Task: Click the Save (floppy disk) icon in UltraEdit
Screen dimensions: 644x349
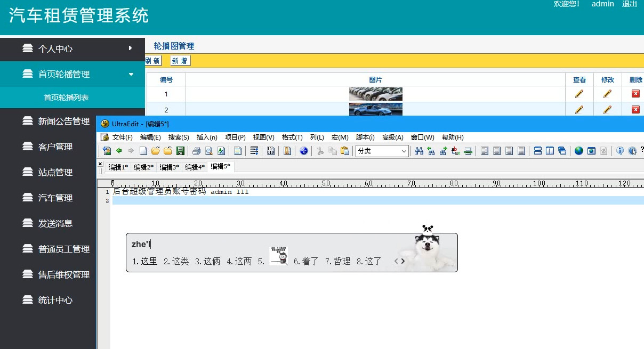Action: [180, 151]
